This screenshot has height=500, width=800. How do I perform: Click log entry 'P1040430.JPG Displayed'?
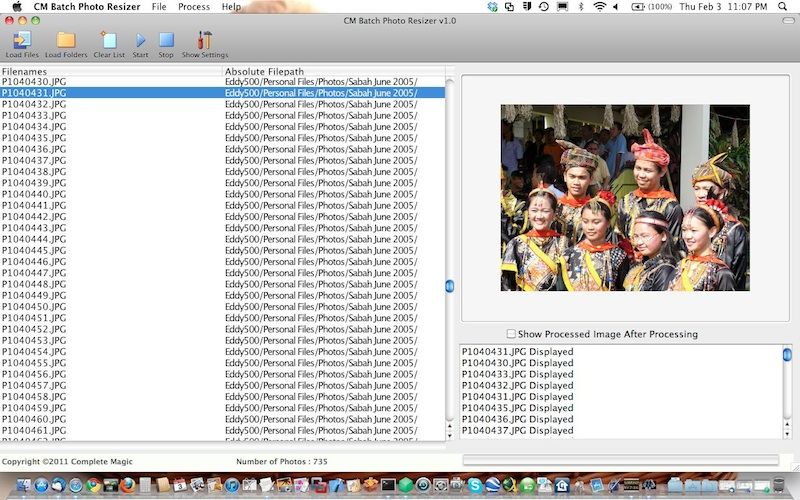coord(517,363)
